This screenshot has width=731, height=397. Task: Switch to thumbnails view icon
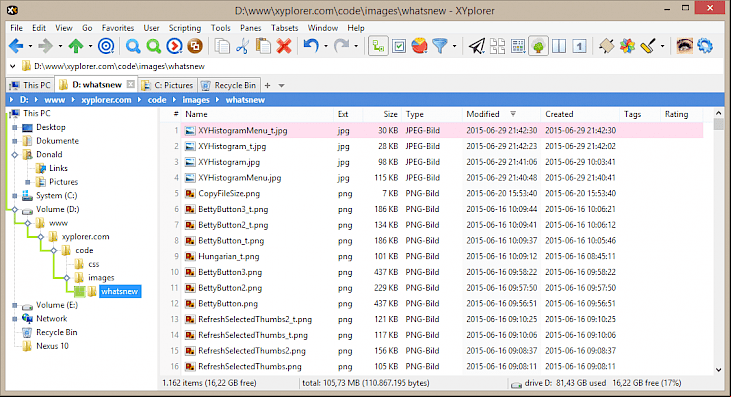[497, 46]
